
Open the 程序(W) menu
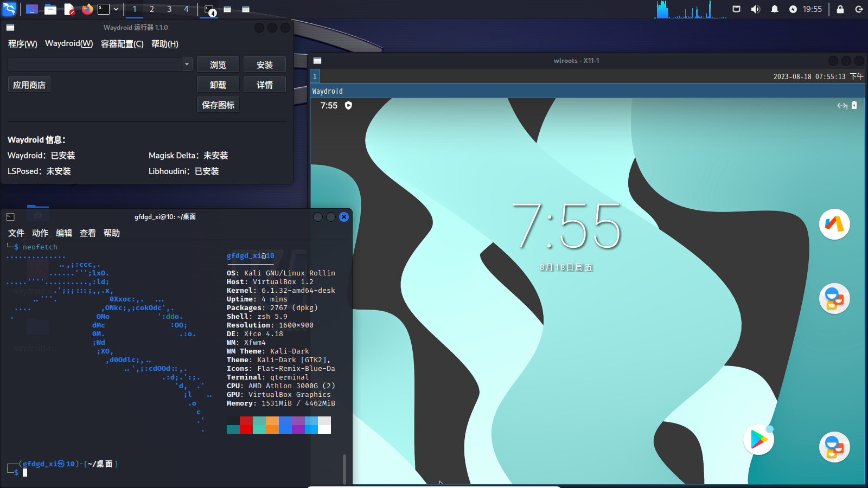pos(23,44)
